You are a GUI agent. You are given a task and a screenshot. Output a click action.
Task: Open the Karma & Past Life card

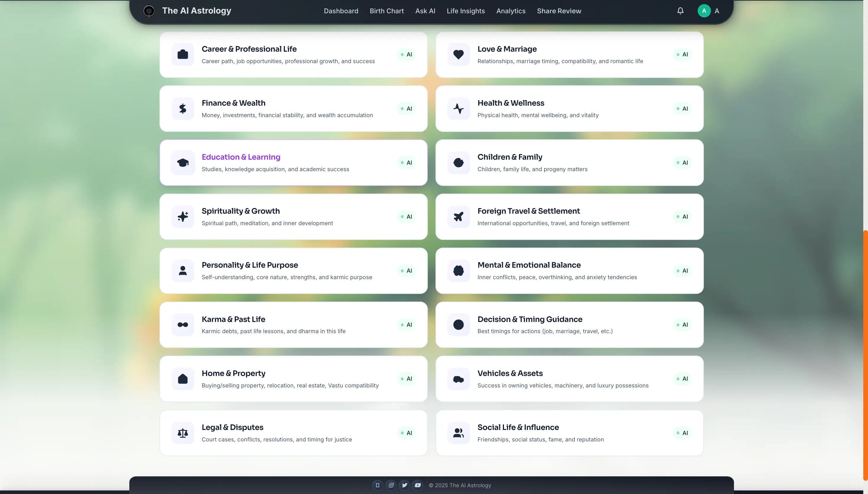(x=293, y=325)
